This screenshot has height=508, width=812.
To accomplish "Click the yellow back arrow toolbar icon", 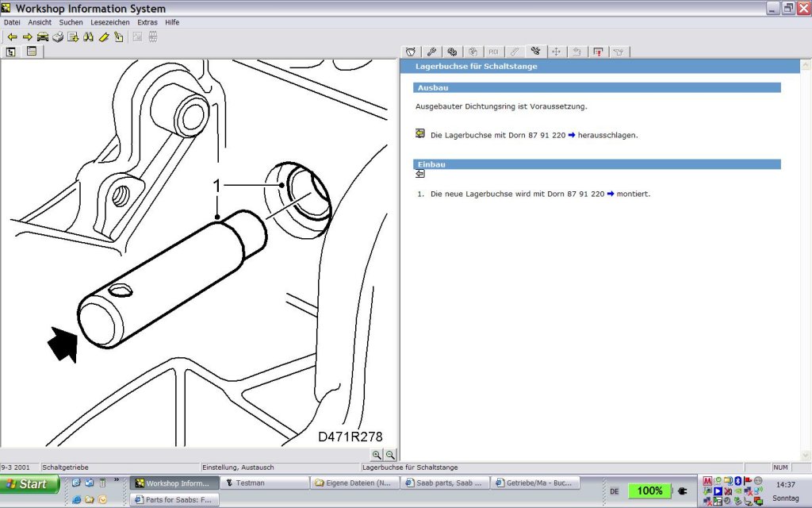I will pos(12,37).
